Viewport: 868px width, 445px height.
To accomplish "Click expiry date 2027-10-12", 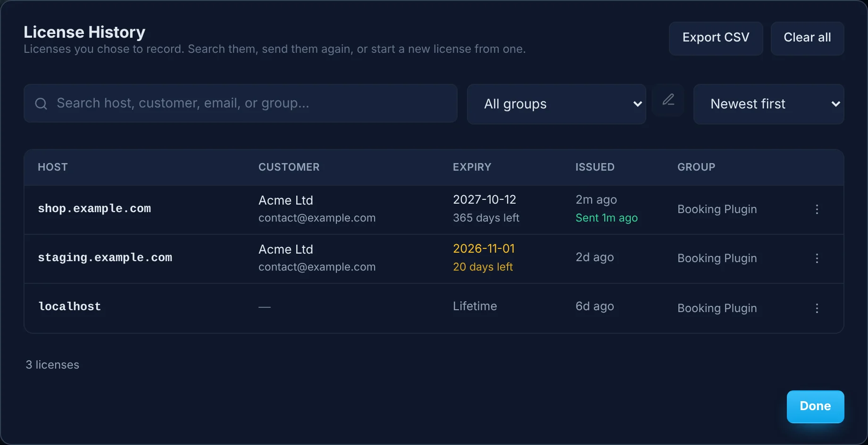I will pos(484,199).
